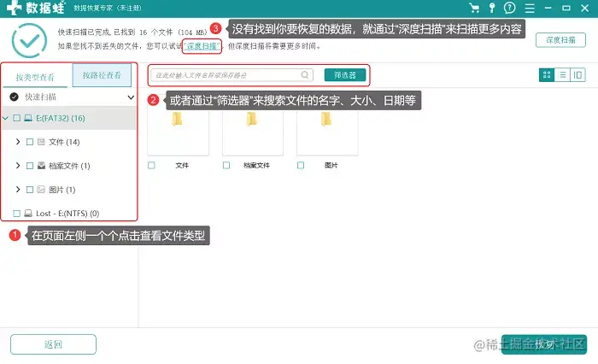
Task: Click the 返回 back button
Action: [x=53, y=344]
